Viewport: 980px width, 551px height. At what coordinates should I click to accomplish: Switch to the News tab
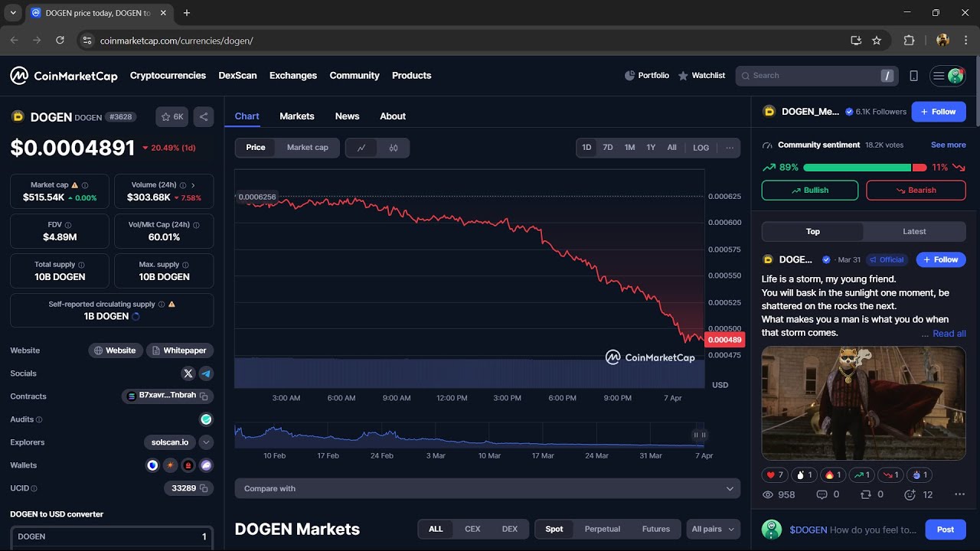[x=347, y=116]
